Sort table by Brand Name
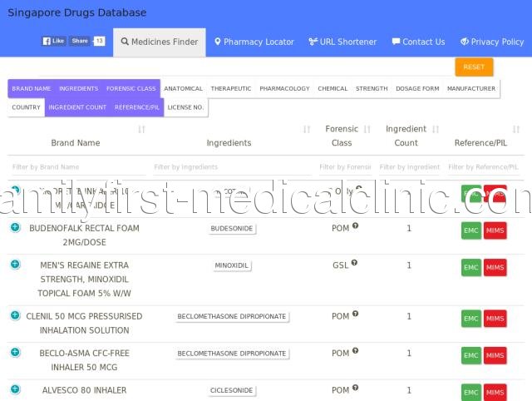The width and height of the screenshot is (532, 401). (x=141, y=129)
